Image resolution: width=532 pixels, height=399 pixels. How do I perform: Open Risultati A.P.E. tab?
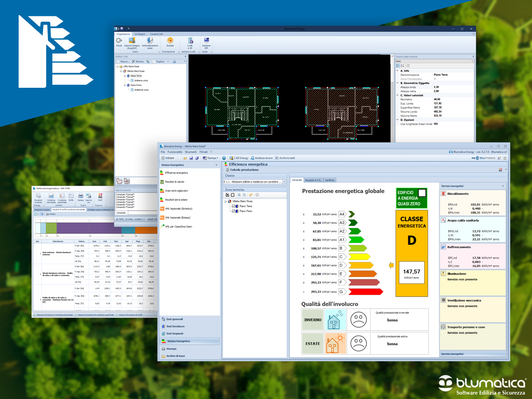(x=313, y=180)
